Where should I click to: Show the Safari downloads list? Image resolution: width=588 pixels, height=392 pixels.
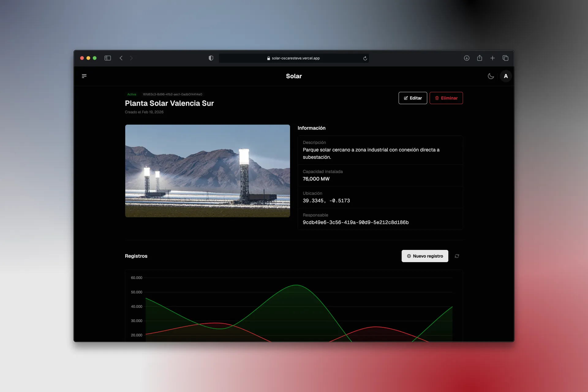coord(466,58)
